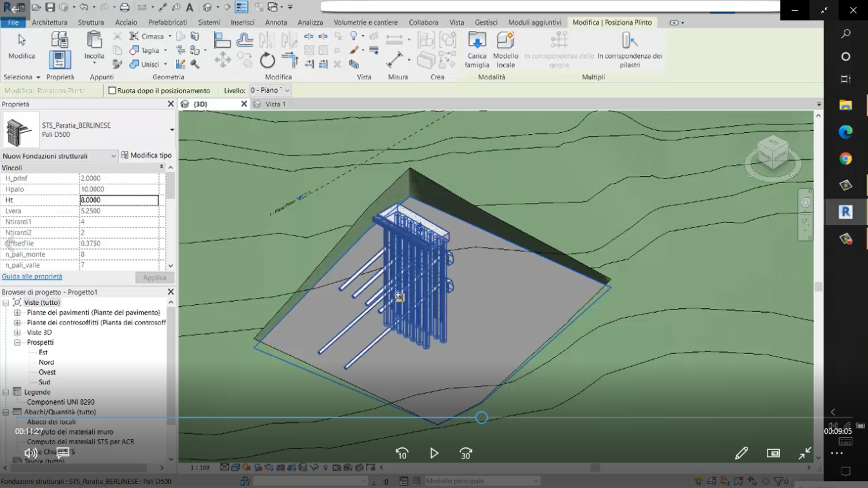Click the video progress slider handle
The width and height of the screenshot is (868, 488).
(481, 418)
